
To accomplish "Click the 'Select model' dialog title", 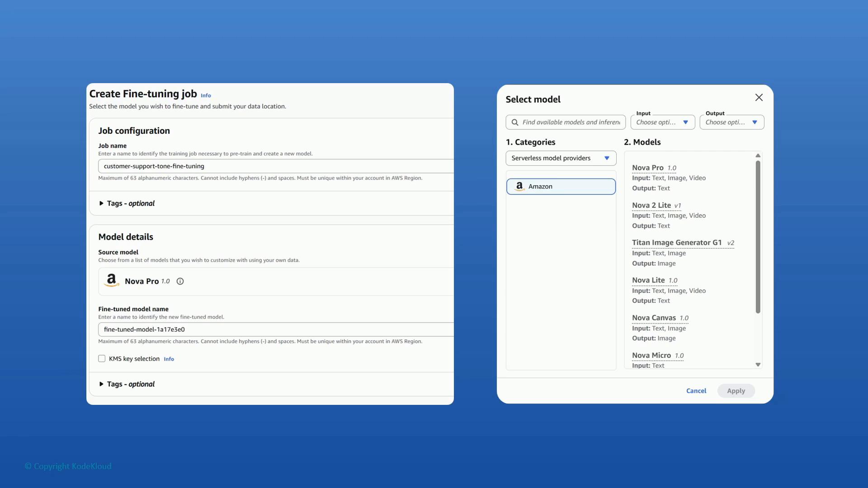I will point(533,99).
